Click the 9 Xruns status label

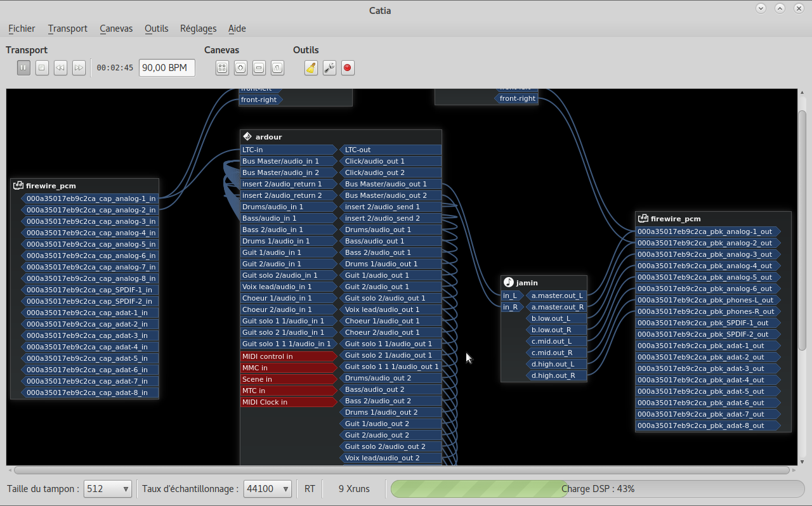coord(354,489)
